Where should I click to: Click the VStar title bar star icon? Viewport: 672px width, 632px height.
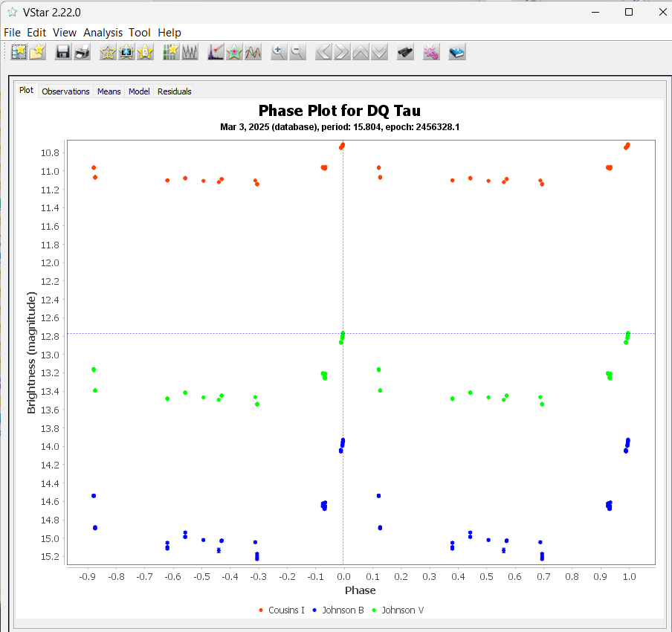pyautogui.click(x=13, y=12)
